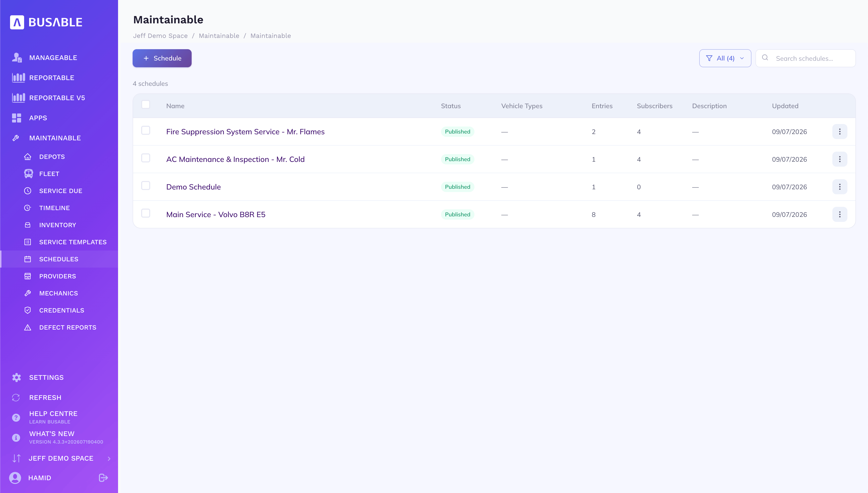Click the Timeline icon
868x493 pixels.
(28, 208)
